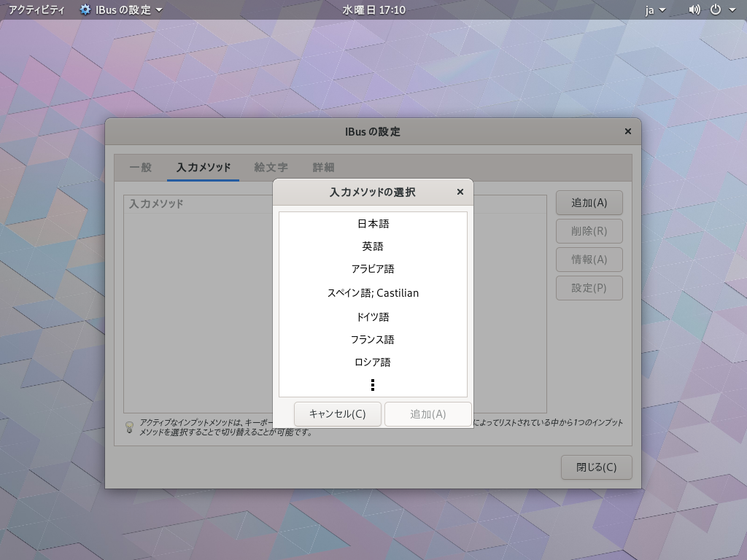Click the 設定(P) button
Screen dimensions: 747x560
click(589, 288)
